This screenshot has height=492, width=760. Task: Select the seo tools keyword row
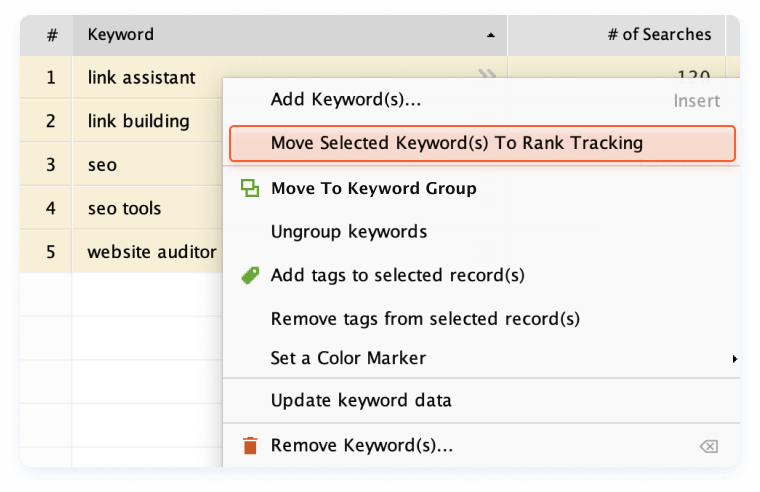[x=124, y=209]
